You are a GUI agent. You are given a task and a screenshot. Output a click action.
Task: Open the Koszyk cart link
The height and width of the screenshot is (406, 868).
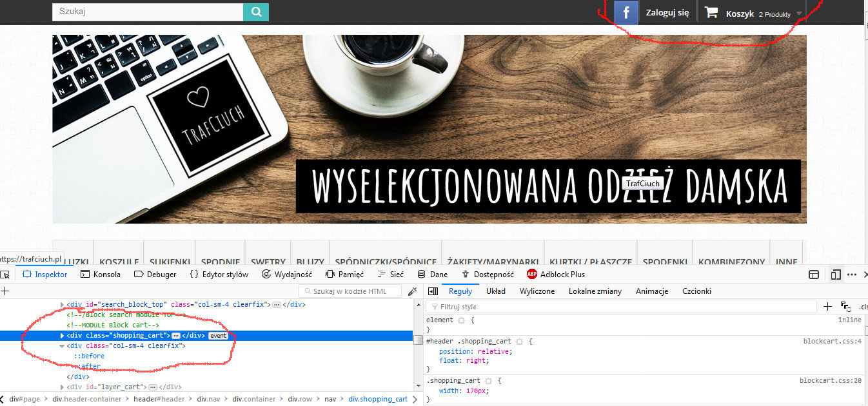[740, 14]
